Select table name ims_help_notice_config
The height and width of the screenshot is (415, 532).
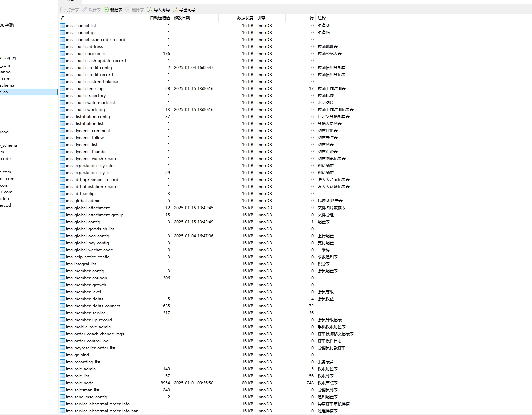click(88, 257)
